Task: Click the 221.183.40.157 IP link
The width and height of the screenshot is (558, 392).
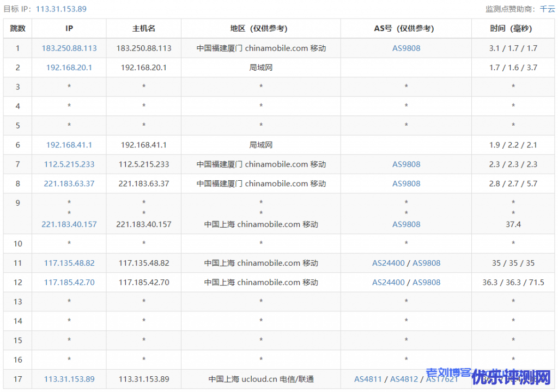Action: click(x=69, y=224)
